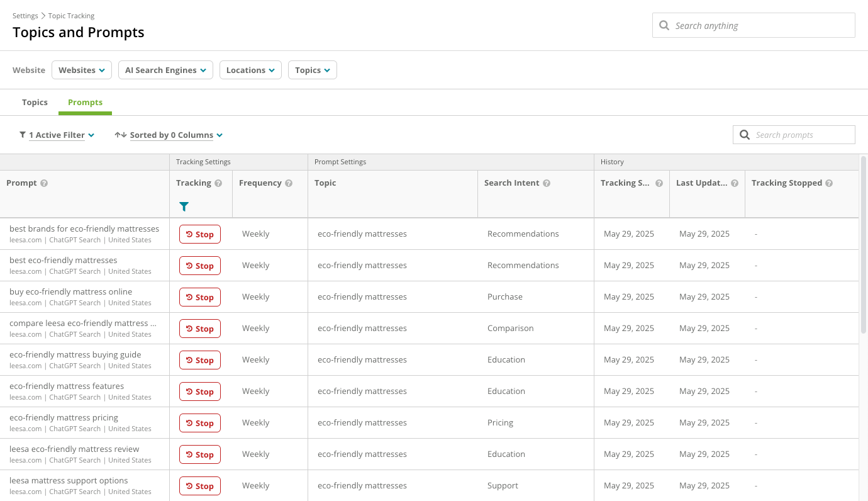Click the help icon beside Search Intent

click(547, 183)
